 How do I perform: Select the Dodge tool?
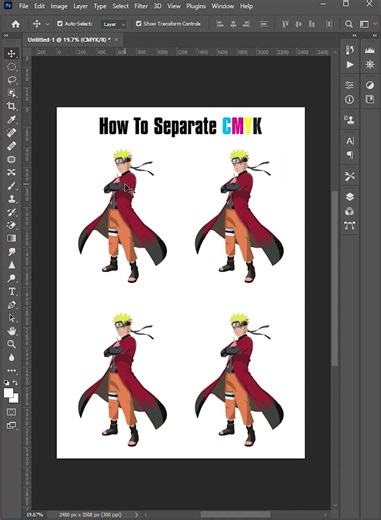pos(11,278)
